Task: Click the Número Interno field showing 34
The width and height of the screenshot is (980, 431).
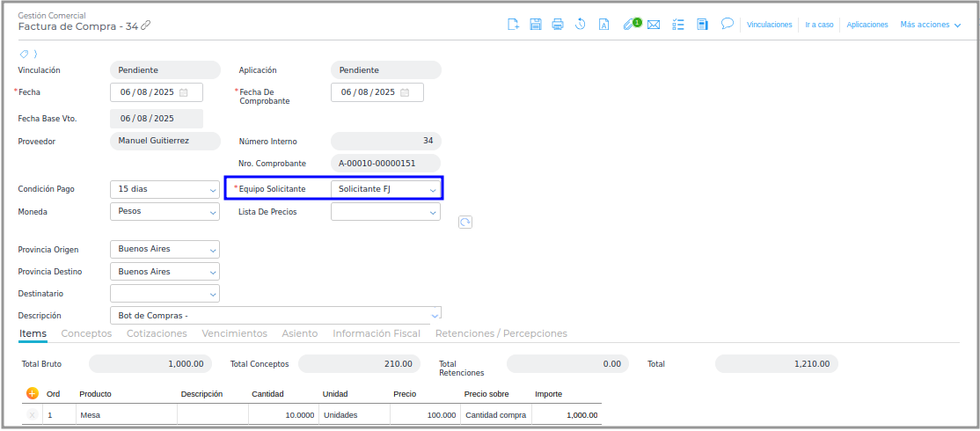Action: click(385, 141)
